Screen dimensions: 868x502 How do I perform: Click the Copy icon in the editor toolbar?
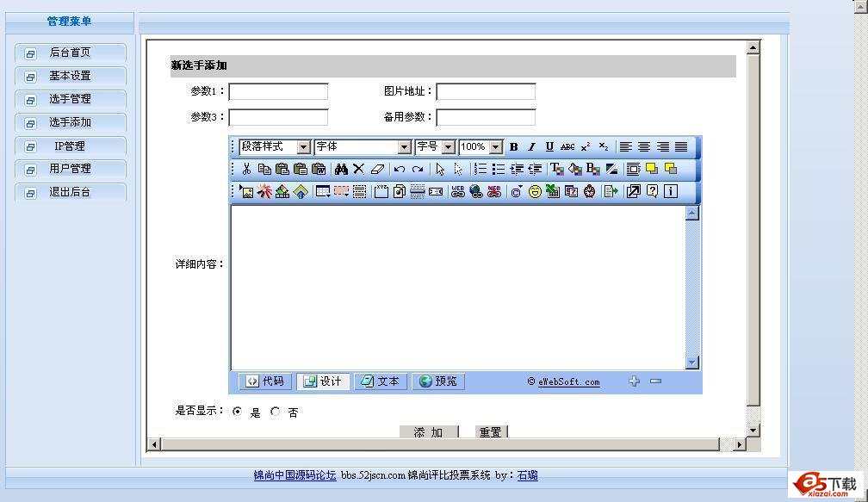[264, 169]
